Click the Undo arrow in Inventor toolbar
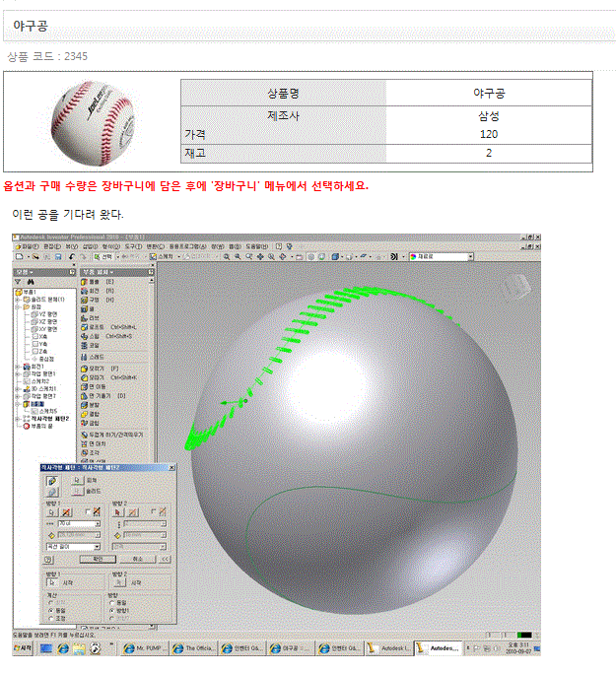Viewport: 616px width, 674px height. 72,256
